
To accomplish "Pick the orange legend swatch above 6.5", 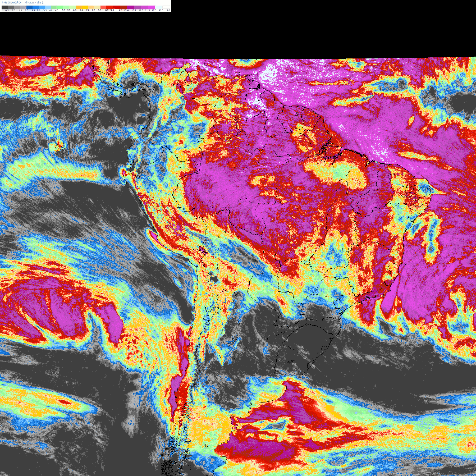I will (x=79, y=7).
